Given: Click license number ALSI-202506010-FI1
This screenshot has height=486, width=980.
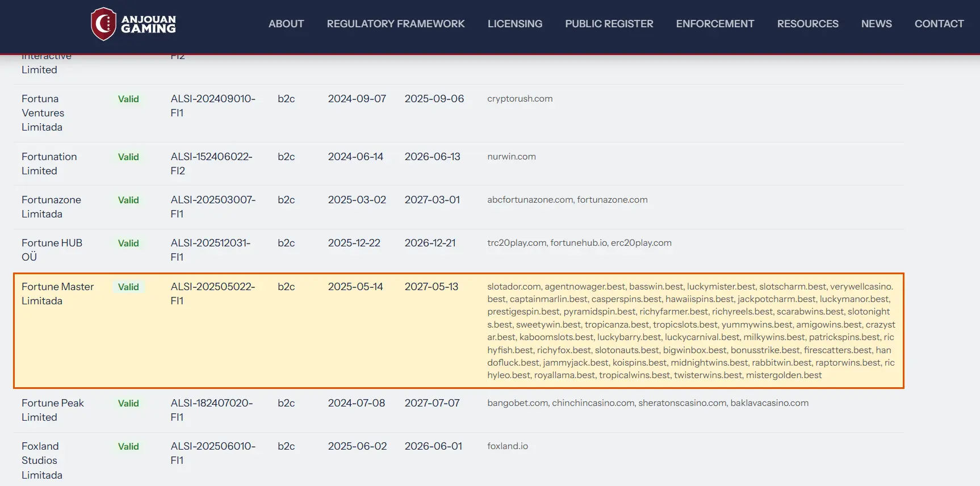Looking at the screenshot, I should coord(213,453).
